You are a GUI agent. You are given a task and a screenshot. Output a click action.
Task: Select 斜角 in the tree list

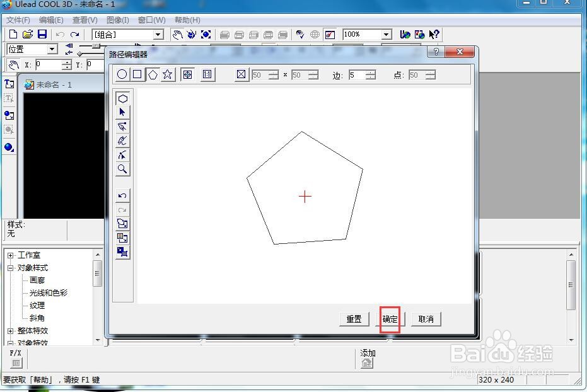37,318
